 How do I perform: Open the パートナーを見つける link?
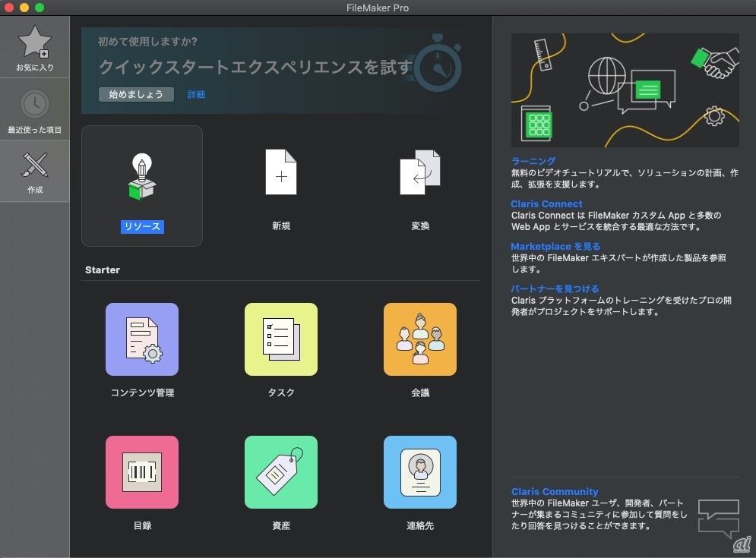point(555,288)
